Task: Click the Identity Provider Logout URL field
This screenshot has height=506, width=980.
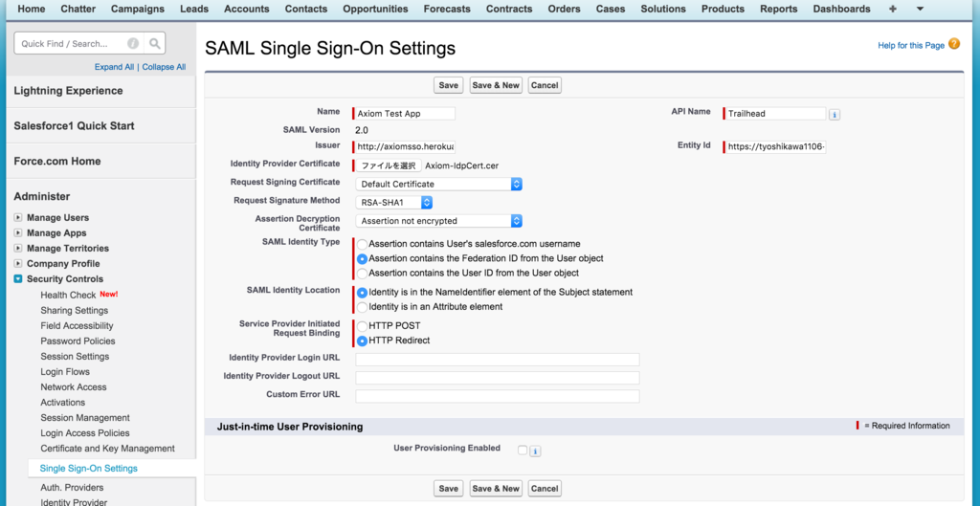Action: 497,378
